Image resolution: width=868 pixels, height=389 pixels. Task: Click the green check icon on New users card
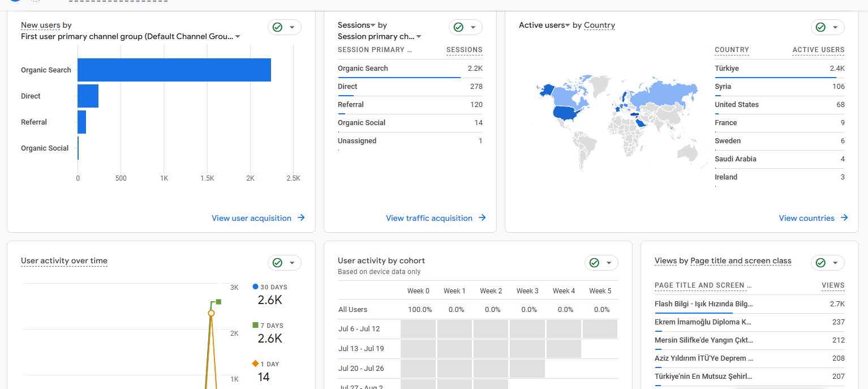277,27
